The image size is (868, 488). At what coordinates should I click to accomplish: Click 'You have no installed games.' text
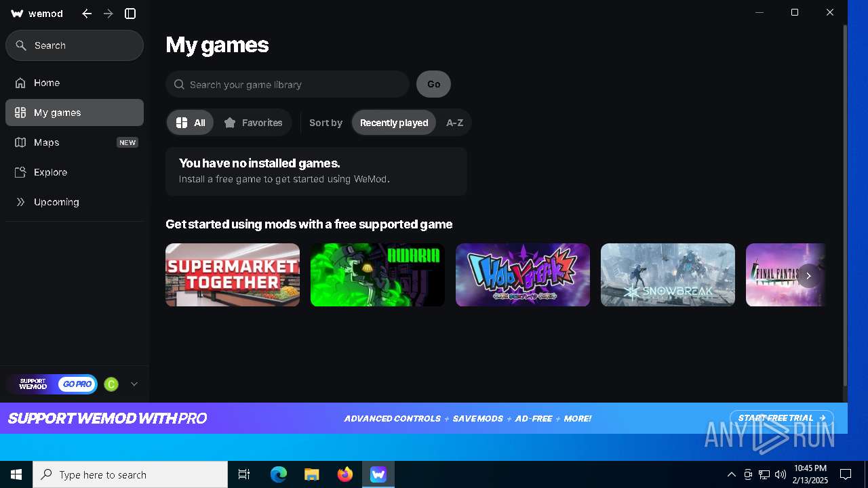coord(260,163)
